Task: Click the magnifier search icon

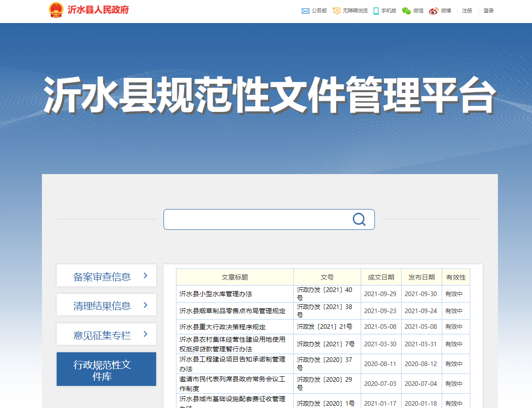Action: [359, 219]
